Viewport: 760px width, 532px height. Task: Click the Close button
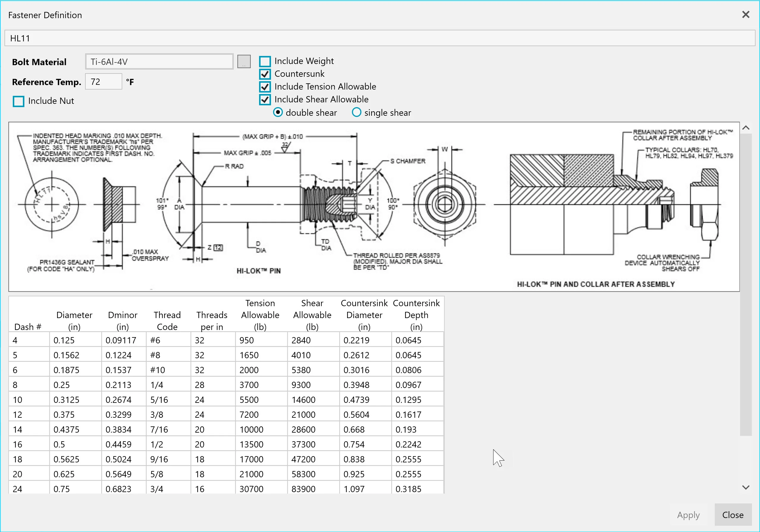tap(733, 515)
